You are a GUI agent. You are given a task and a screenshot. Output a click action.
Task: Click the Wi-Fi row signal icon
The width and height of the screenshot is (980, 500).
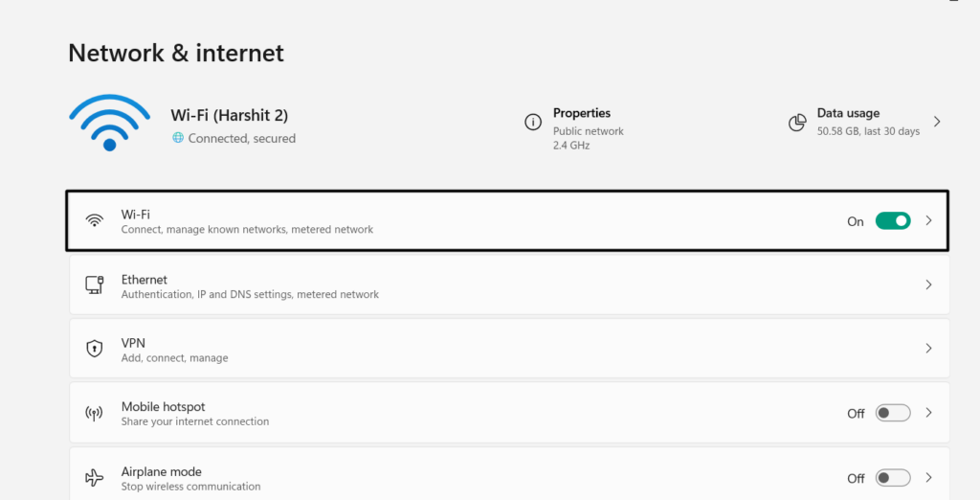pyautogui.click(x=94, y=221)
